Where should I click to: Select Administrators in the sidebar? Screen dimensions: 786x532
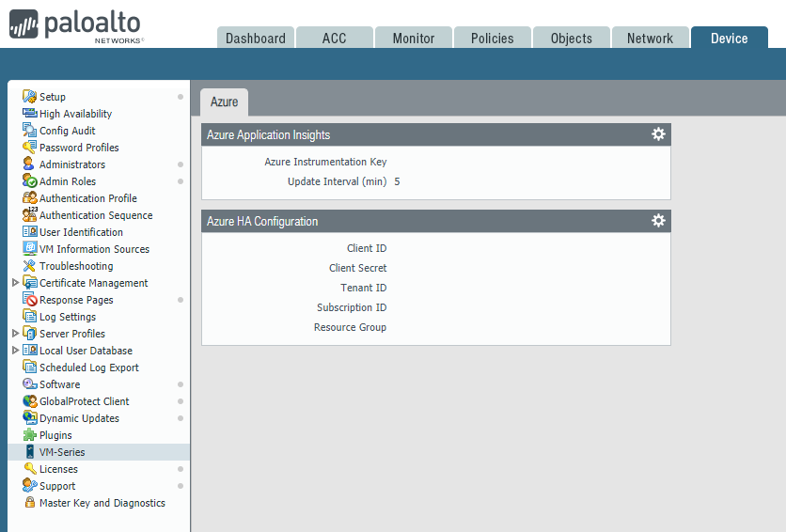click(71, 164)
